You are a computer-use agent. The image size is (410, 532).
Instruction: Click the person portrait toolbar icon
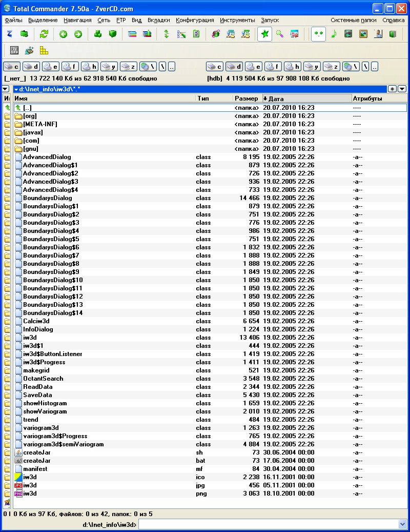(378, 34)
